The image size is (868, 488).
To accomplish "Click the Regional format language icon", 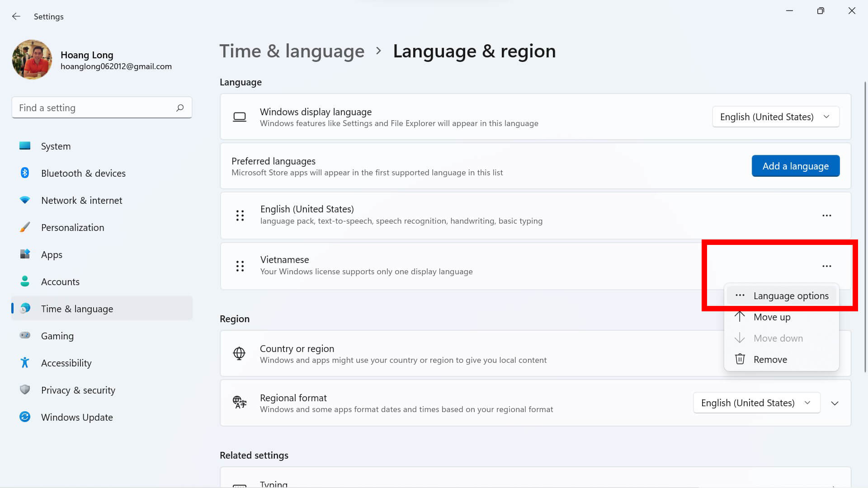I will 239,402.
